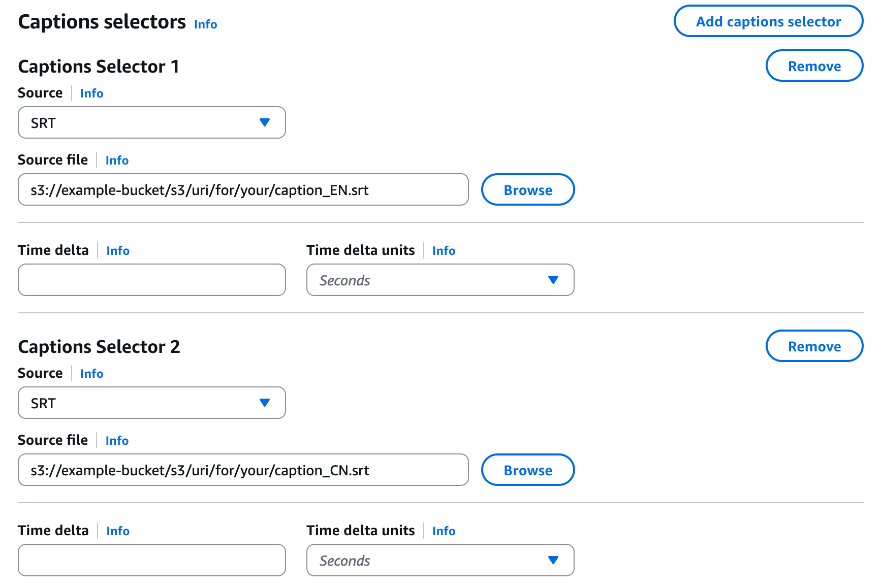Image resolution: width=882 pixels, height=588 pixels.
Task: Click the caption_CN.srt source file field
Action: point(243,470)
